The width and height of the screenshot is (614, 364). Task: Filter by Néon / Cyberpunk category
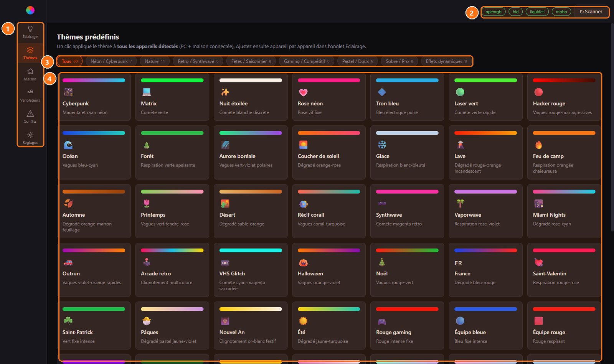[111, 61]
